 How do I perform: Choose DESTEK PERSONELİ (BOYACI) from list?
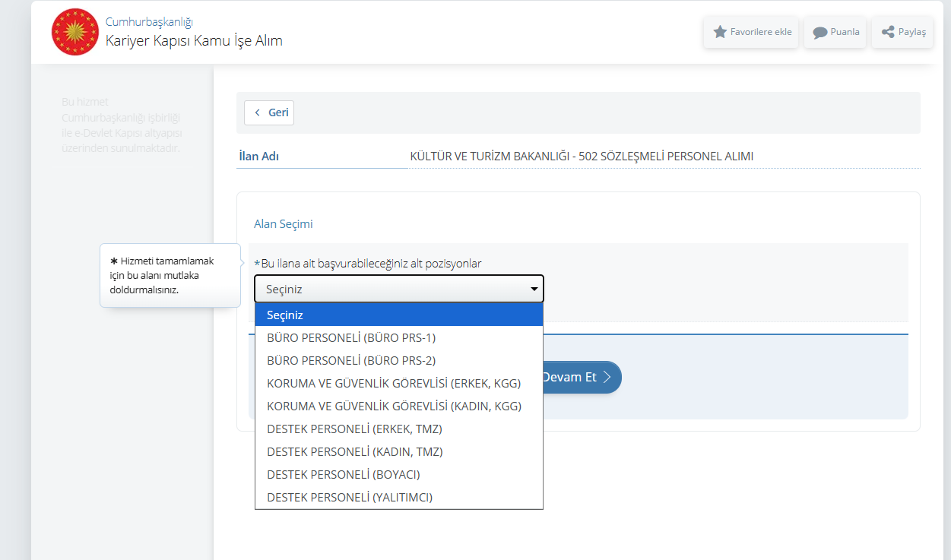pyautogui.click(x=399, y=474)
